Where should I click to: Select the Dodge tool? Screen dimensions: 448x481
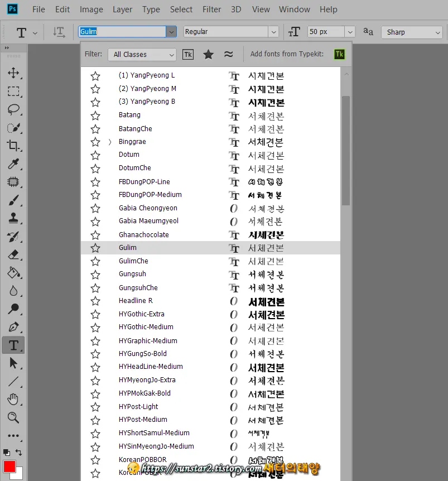13,309
